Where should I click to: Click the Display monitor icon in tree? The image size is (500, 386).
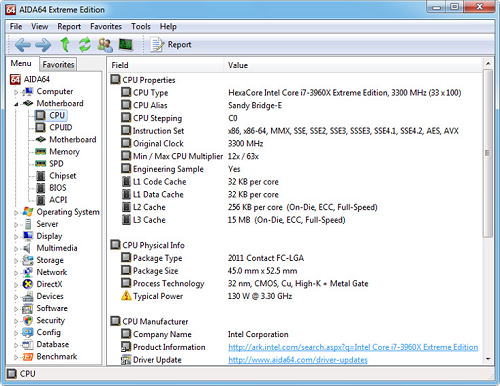pos(28,236)
